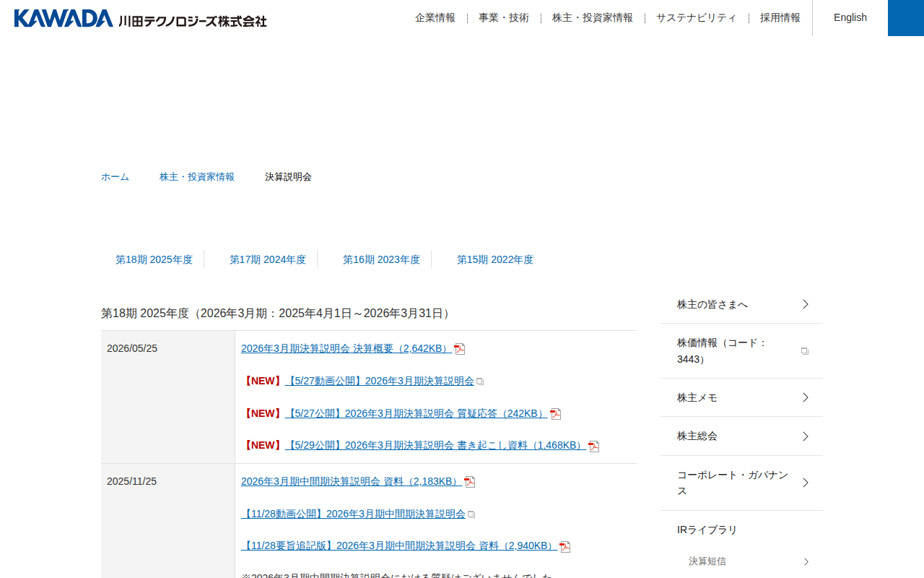This screenshot has height=578, width=924.
Task: Open 【11/28要旨追記版】資料（2,940KB） link
Action: pos(399,545)
